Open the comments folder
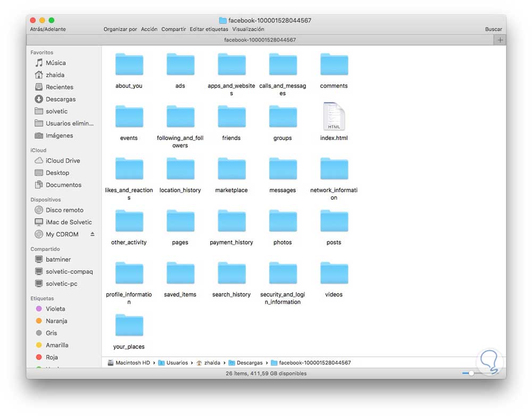Image resolution: width=532 pixels, height=416 pixels. (334, 64)
